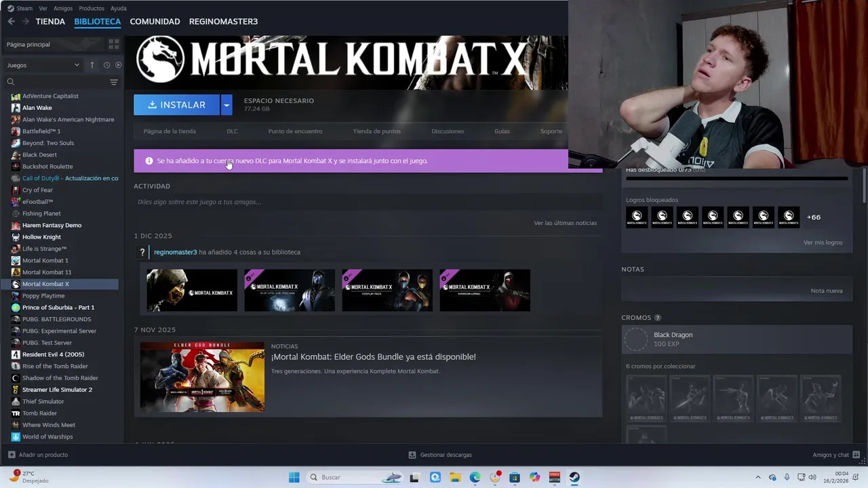This screenshot has height=488, width=868.
Task: Go back with the back arrow
Action: (x=11, y=22)
